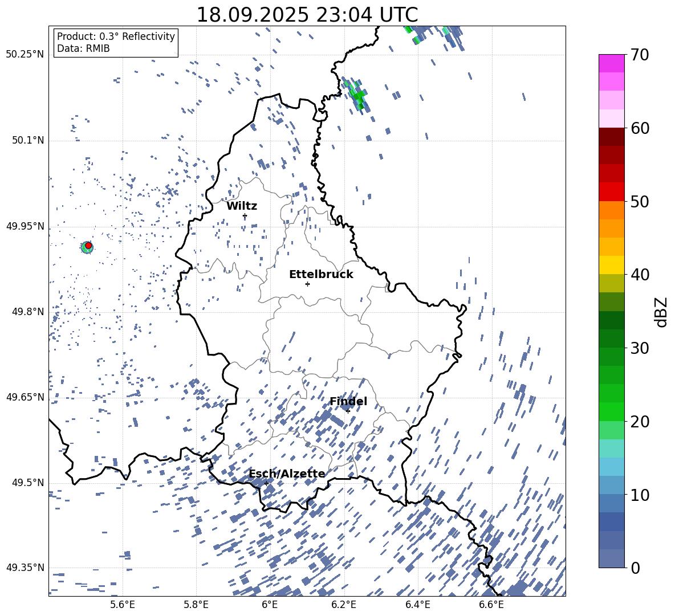Image resolution: width=675 pixels, height=616 pixels.
Task: Click the Wiltz city label
Action: [x=242, y=206]
